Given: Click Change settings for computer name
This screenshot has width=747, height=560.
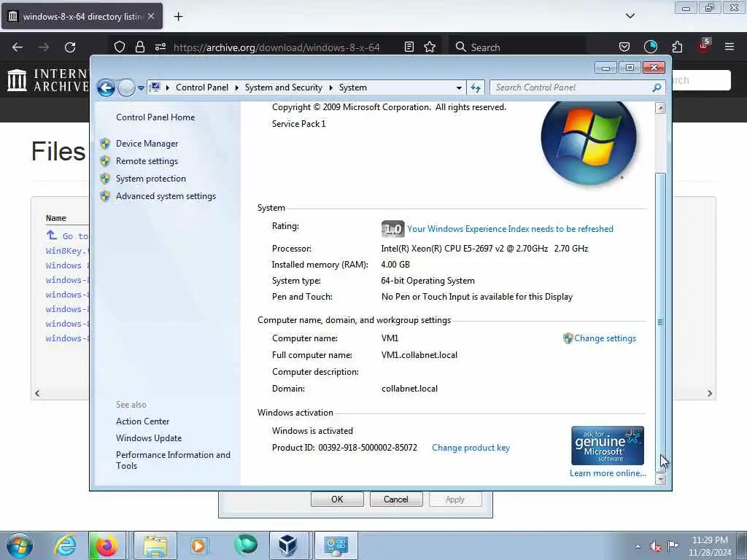Looking at the screenshot, I should (x=605, y=338).
